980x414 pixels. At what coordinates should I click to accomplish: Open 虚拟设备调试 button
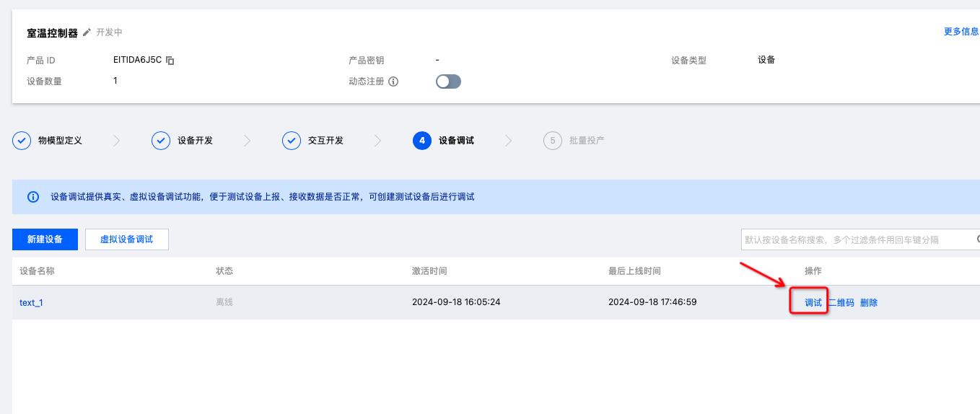tap(126, 239)
